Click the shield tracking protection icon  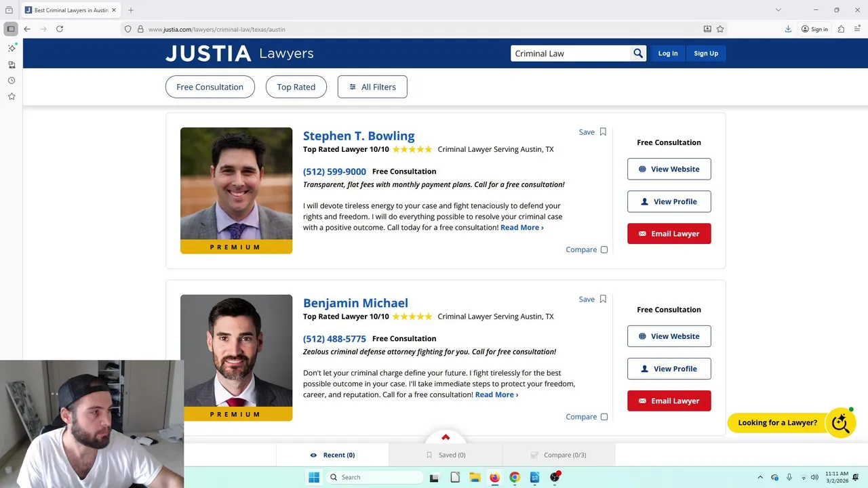tap(127, 29)
